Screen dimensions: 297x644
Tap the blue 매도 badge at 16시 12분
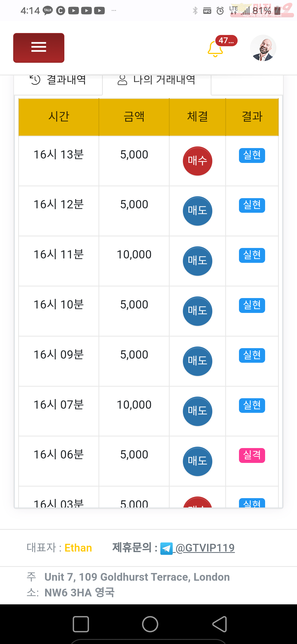[197, 211]
